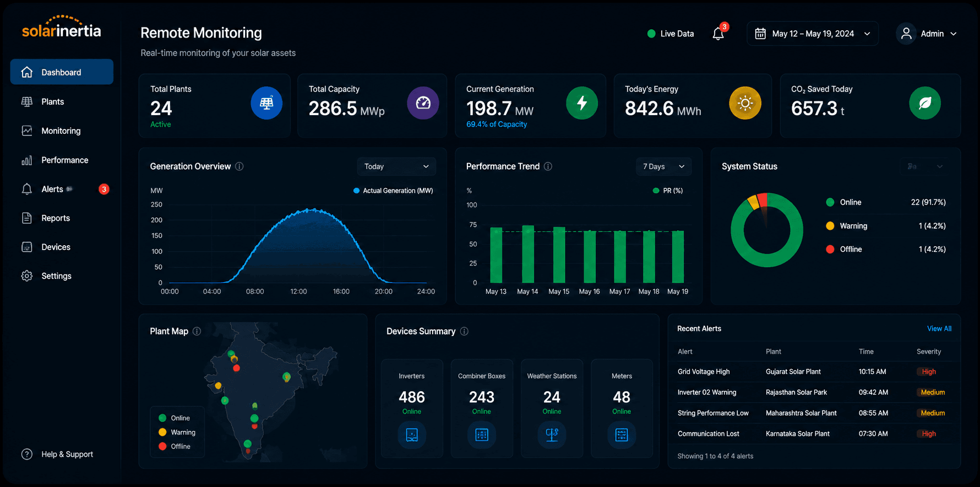Click the Showing 1 to 4 of 4 alerts text
Image resolution: width=980 pixels, height=487 pixels.
pos(715,456)
